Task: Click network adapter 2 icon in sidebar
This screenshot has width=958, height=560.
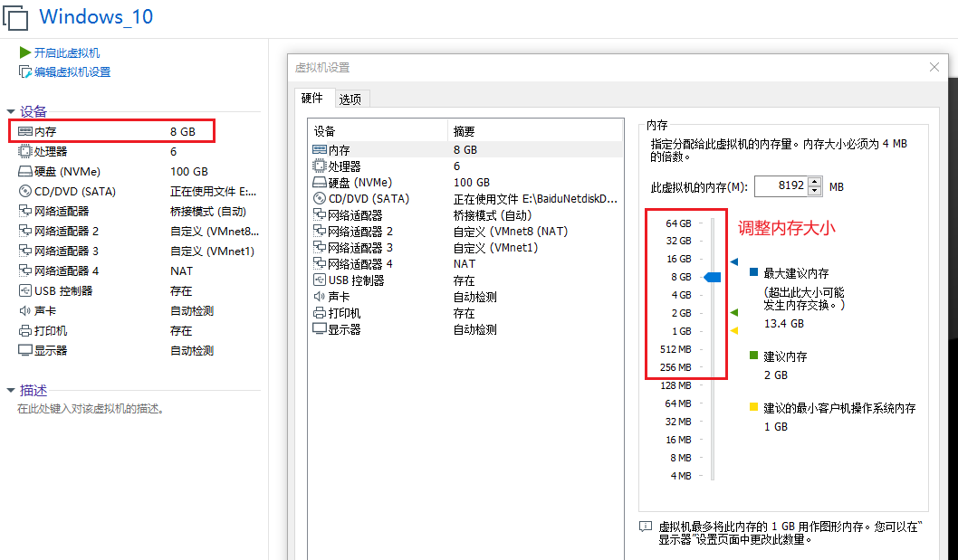Action: (25, 231)
